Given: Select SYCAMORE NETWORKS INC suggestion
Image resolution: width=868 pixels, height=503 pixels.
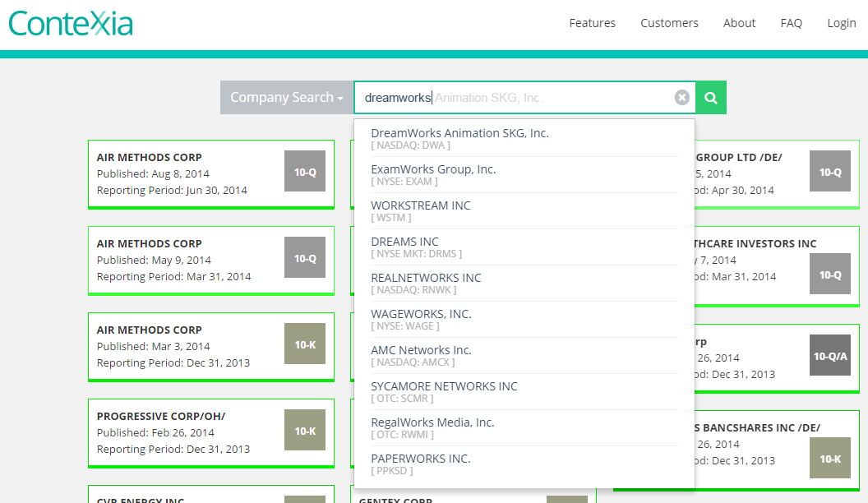Looking at the screenshot, I should pos(524,392).
